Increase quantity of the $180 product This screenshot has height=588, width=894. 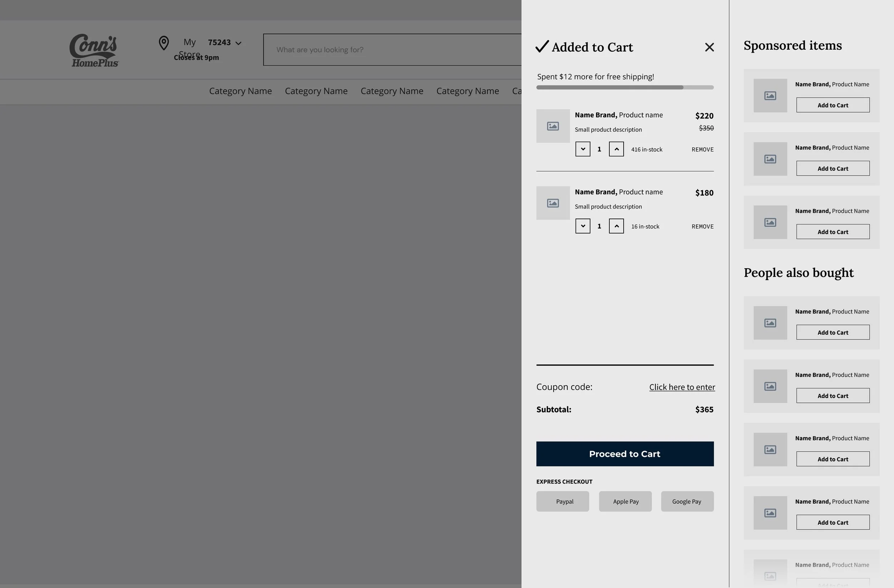(616, 226)
